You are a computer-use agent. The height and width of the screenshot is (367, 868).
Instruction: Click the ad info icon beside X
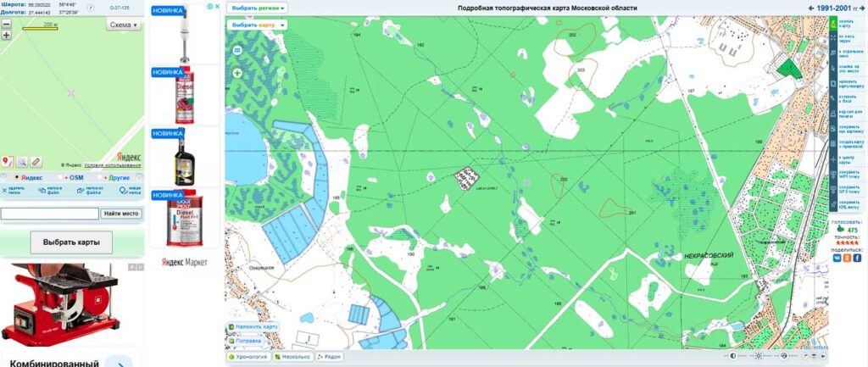click(x=210, y=7)
